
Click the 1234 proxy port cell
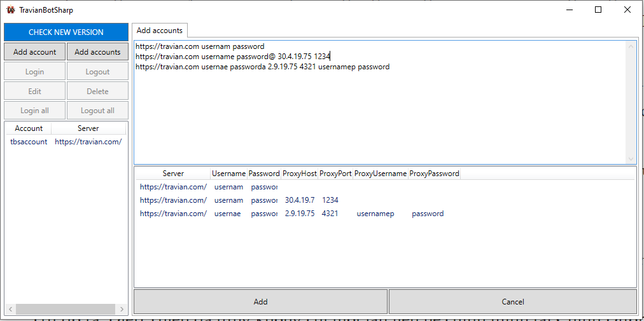coord(330,200)
